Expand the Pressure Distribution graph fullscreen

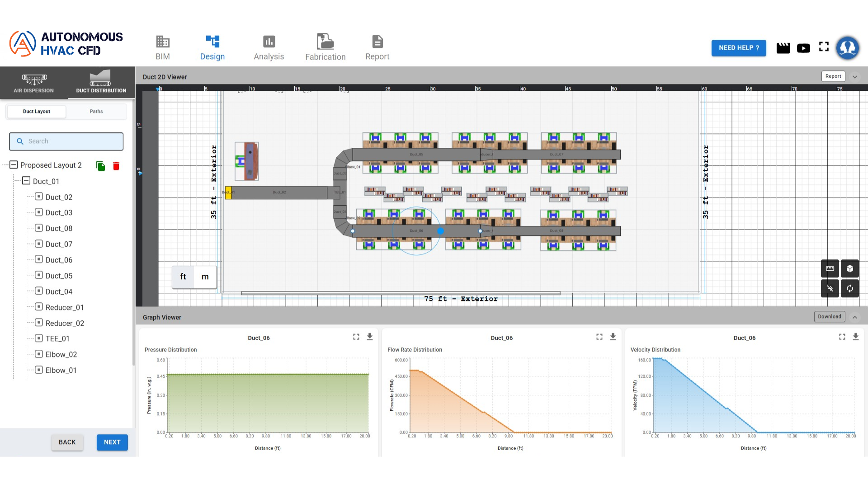pyautogui.click(x=356, y=337)
